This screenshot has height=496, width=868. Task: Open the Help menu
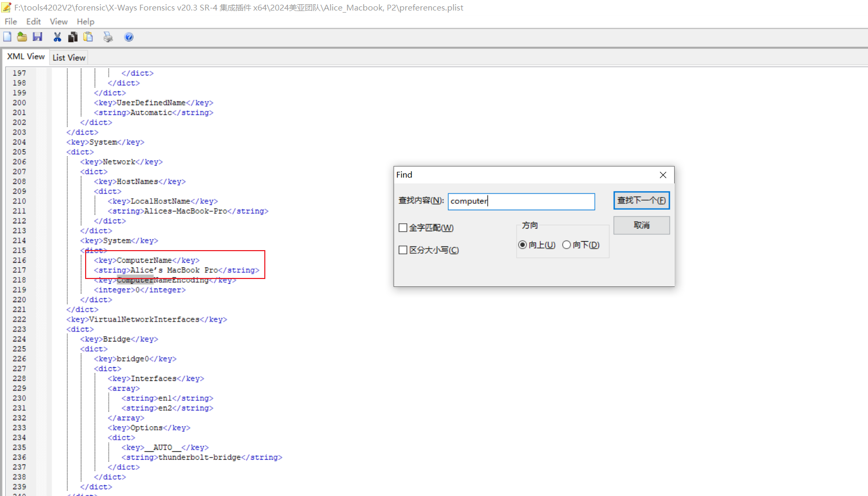86,22
